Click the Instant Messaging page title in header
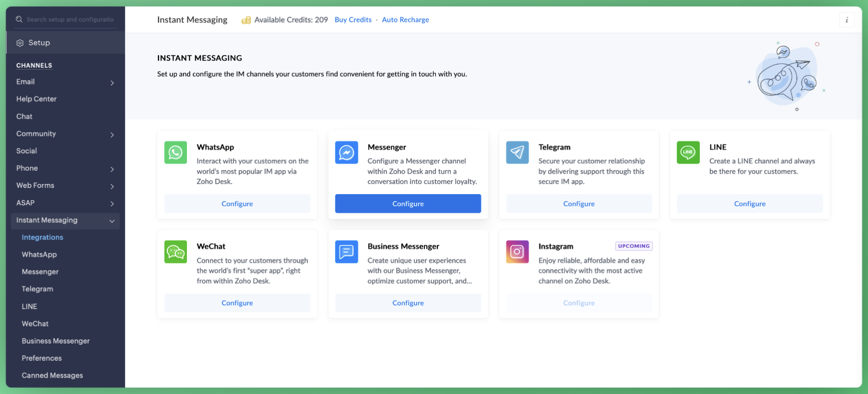Image resolution: width=868 pixels, height=394 pixels. (192, 20)
